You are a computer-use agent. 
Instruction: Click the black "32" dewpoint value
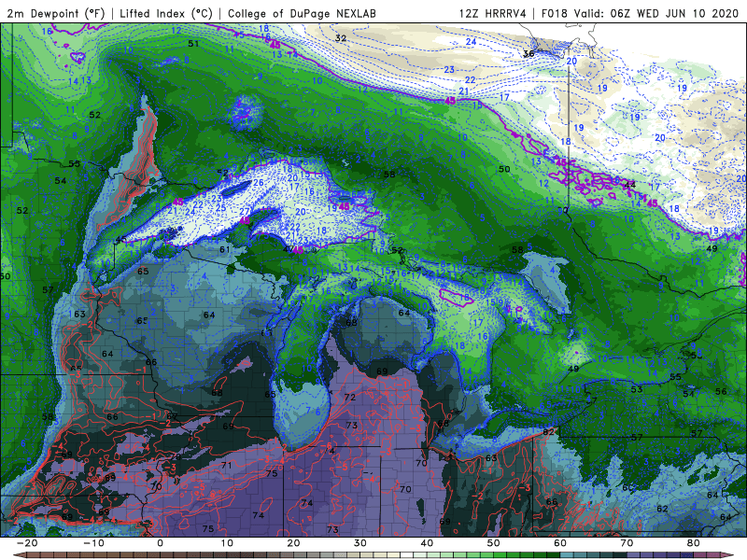341,38
